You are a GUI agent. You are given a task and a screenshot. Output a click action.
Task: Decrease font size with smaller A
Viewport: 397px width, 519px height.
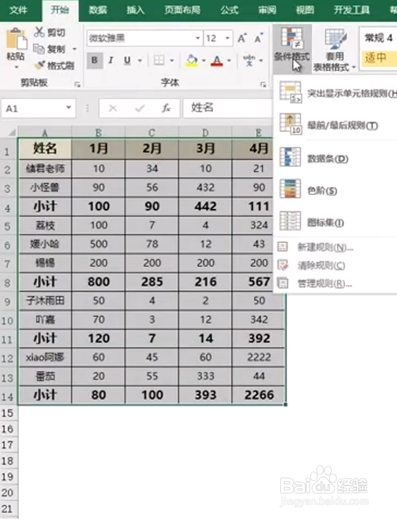click(x=259, y=38)
